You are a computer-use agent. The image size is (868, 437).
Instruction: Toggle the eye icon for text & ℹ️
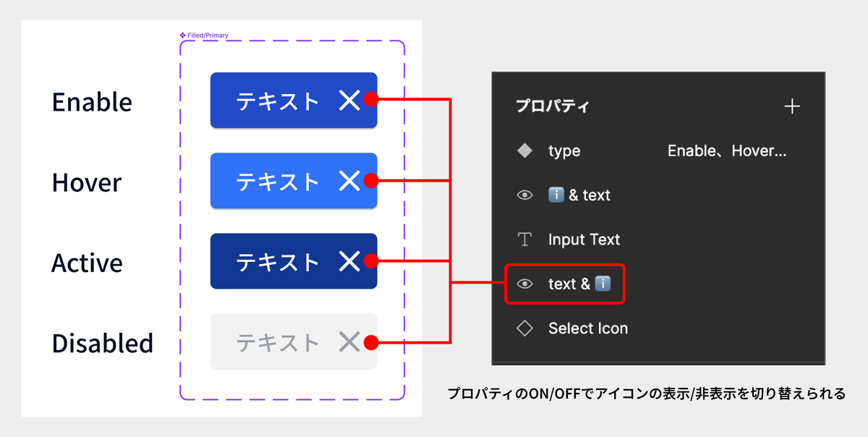pos(525,284)
